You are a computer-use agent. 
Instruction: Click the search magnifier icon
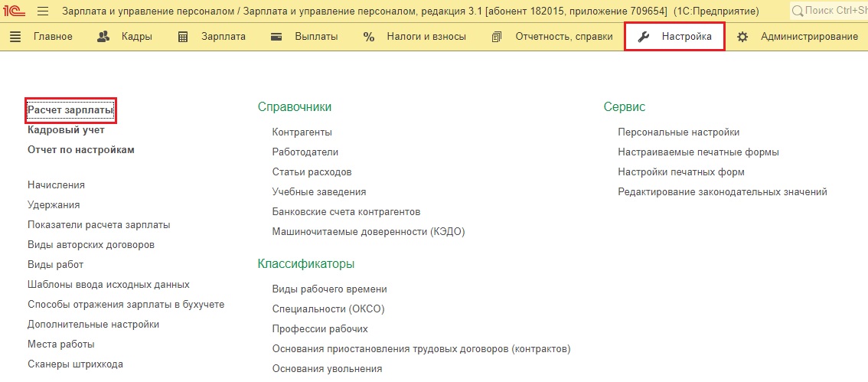pos(798,11)
